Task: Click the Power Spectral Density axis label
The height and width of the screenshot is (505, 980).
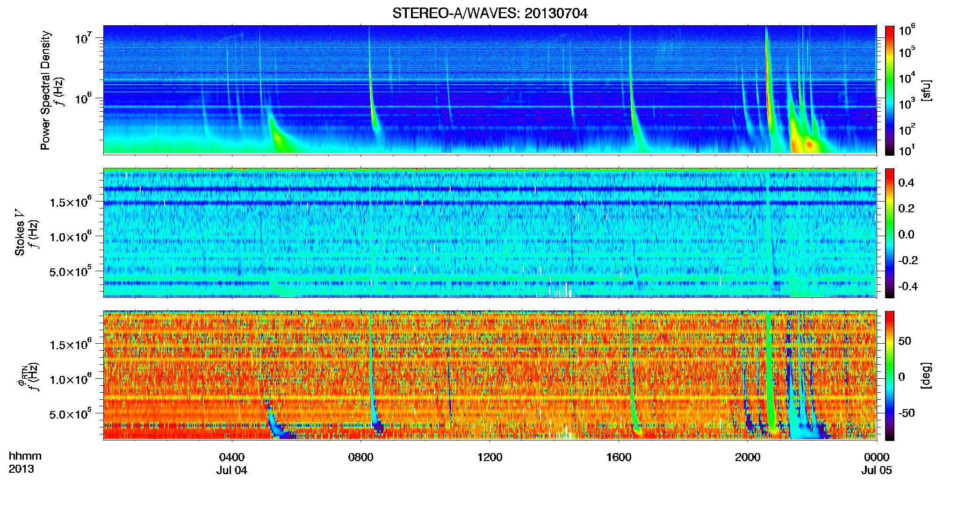Action: pyautogui.click(x=45, y=90)
